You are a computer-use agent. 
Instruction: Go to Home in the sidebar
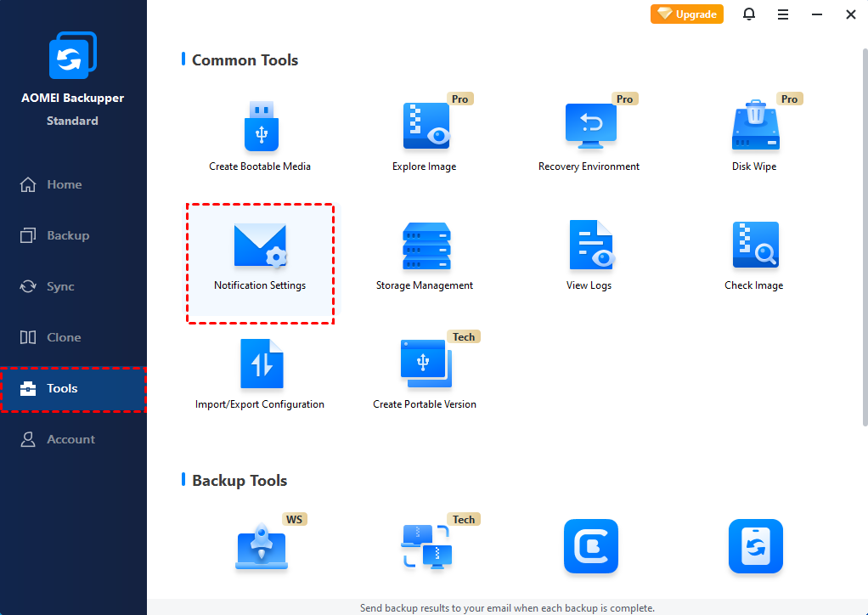point(73,184)
